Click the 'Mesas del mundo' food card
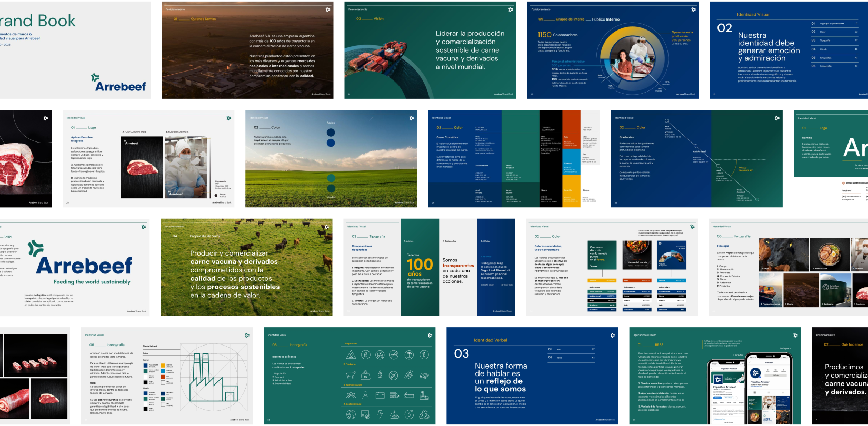The width and height of the screenshot is (868, 426). 637,255
